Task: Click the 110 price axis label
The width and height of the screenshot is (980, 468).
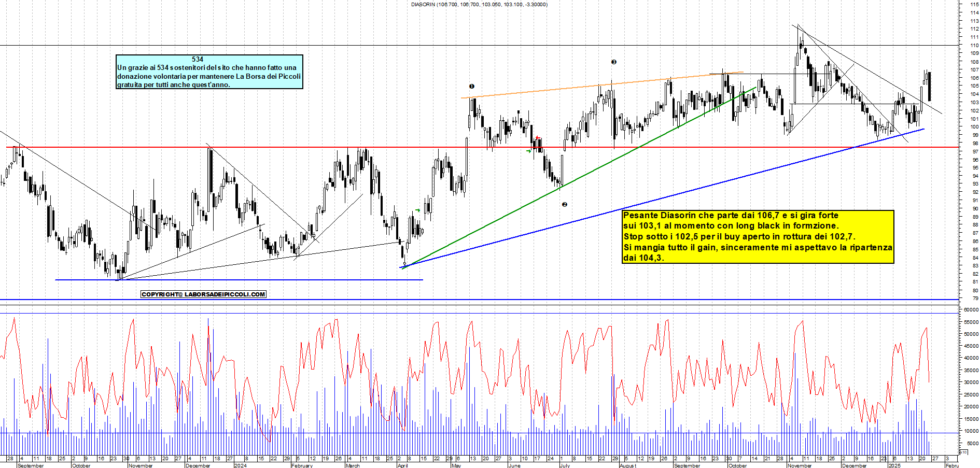Action: point(974,45)
